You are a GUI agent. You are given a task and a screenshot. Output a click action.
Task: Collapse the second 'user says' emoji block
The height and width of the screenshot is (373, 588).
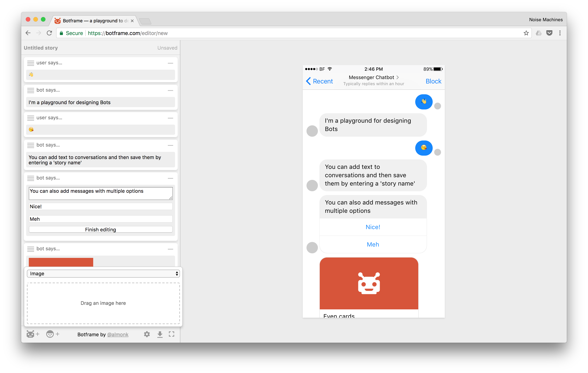pos(170,118)
